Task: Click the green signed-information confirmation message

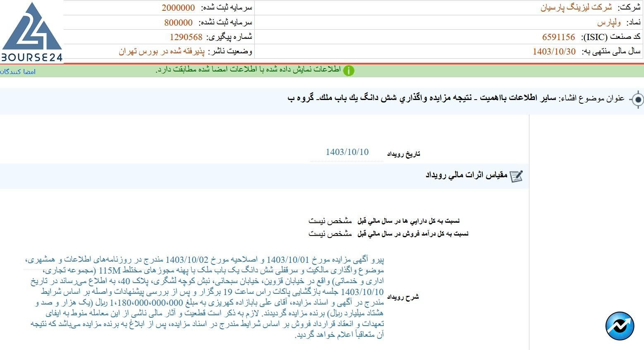Action: pyautogui.click(x=248, y=70)
